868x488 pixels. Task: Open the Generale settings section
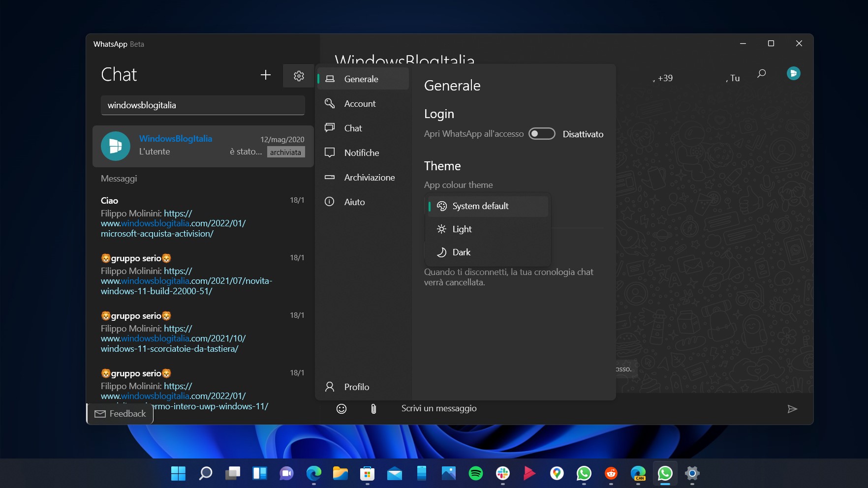pyautogui.click(x=363, y=79)
